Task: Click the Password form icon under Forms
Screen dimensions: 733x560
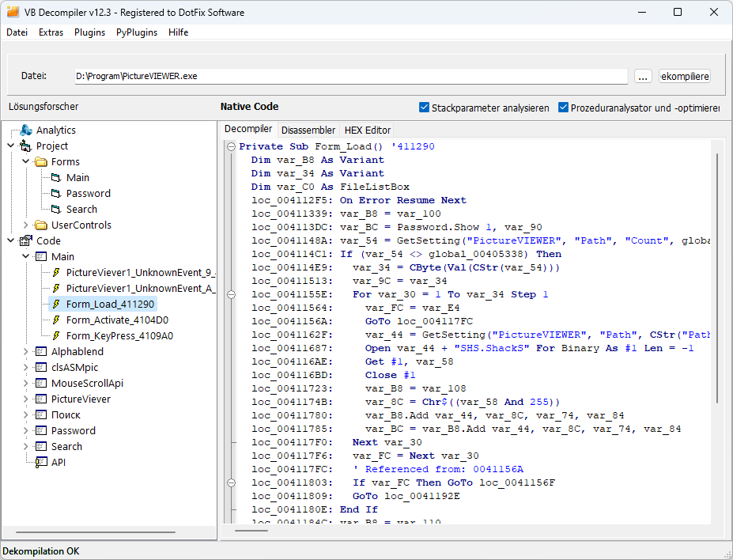Action: (56, 194)
